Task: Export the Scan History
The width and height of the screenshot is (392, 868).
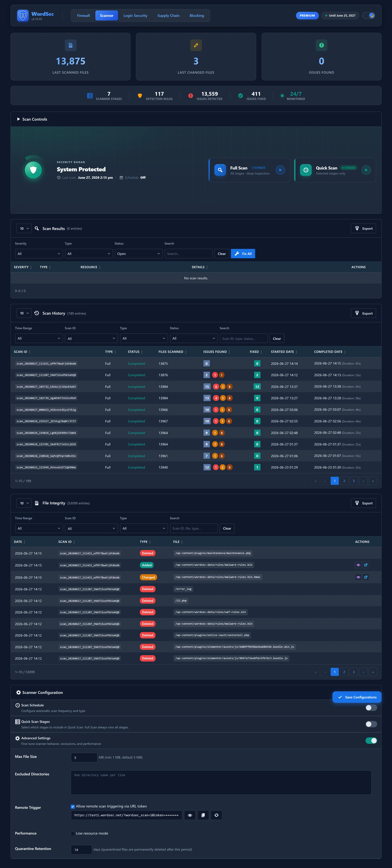Action: 363,313
